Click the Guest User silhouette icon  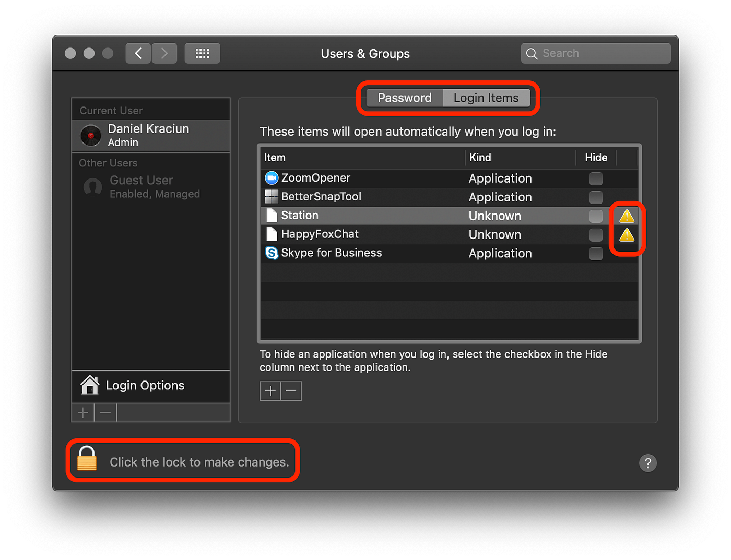[92, 187]
